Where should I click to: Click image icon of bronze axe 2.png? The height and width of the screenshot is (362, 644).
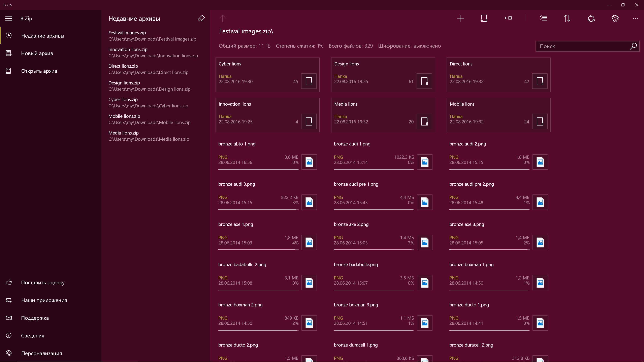[425, 242]
